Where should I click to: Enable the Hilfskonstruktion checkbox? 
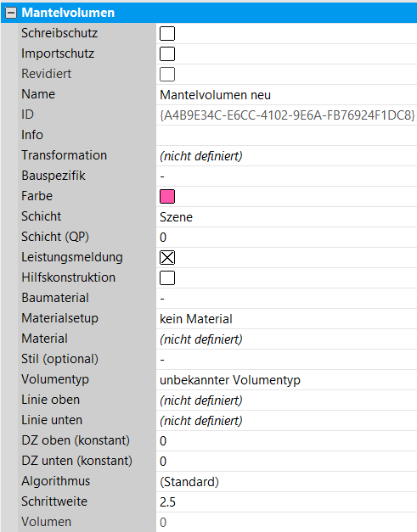[x=167, y=277]
